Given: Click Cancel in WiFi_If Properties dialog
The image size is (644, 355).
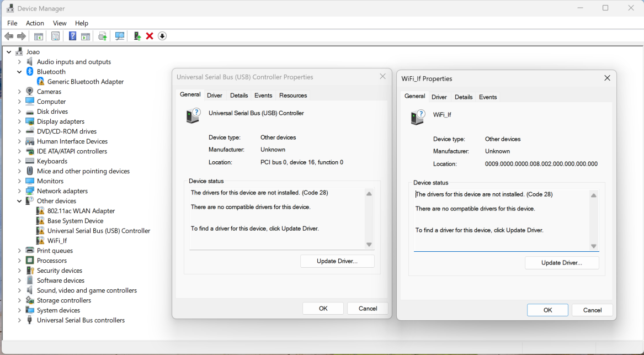Looking at the screenshot, I should coord(592,310).
